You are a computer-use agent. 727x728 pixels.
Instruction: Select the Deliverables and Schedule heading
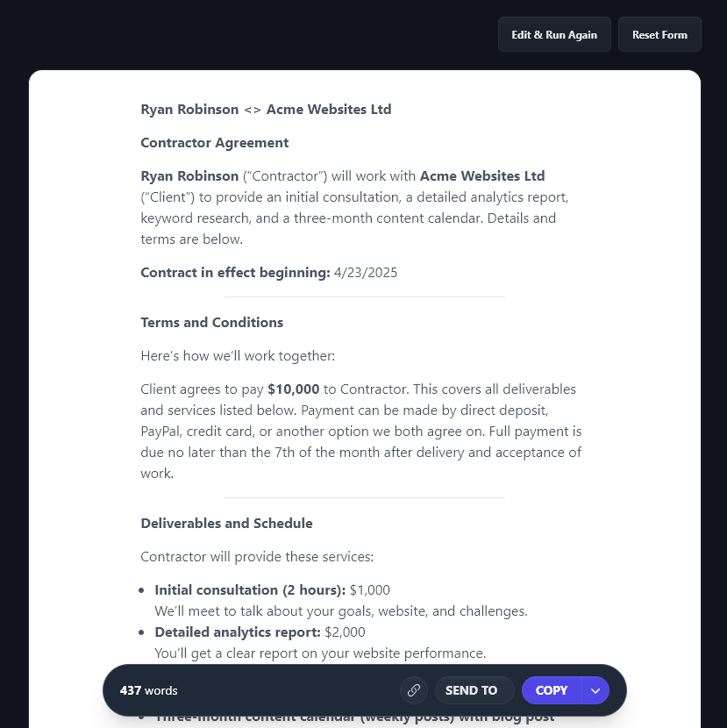tap(226, 523)
